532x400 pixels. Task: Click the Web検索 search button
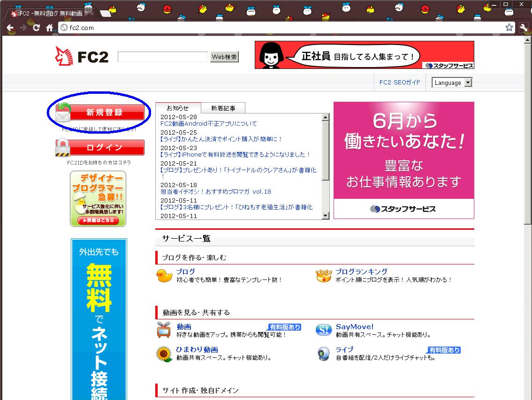pos(224,57)
